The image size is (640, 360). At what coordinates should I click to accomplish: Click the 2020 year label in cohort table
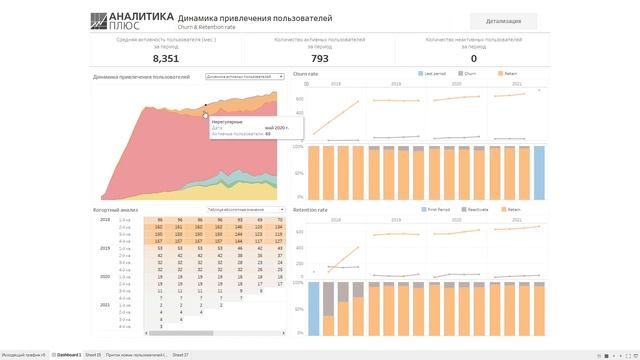click(x=105, y=277)
